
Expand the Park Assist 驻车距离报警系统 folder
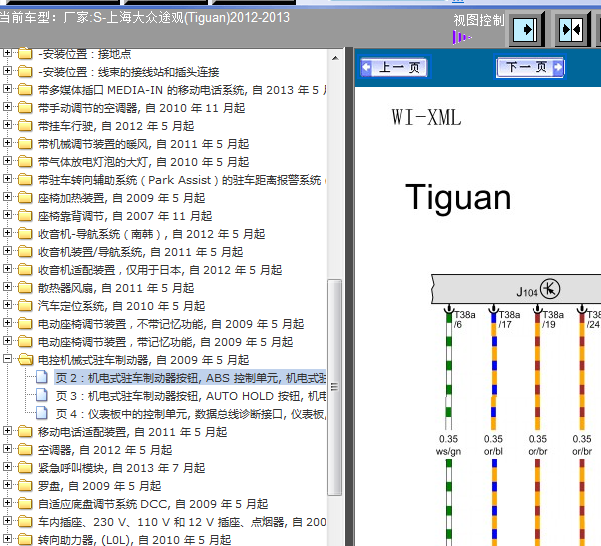tap(7, 179)
